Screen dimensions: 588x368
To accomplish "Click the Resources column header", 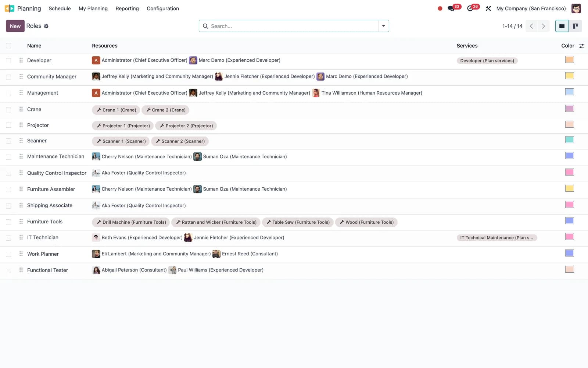I will click(105, 46).
